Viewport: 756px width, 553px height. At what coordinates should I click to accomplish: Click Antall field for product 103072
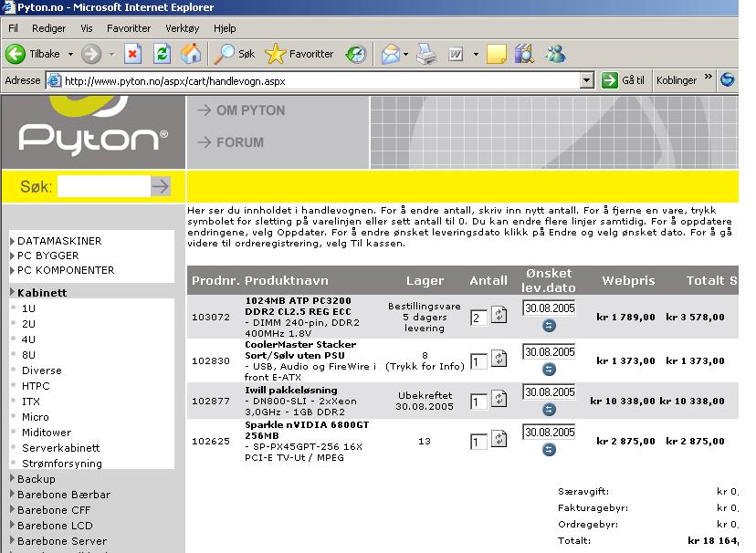(478, 318)
